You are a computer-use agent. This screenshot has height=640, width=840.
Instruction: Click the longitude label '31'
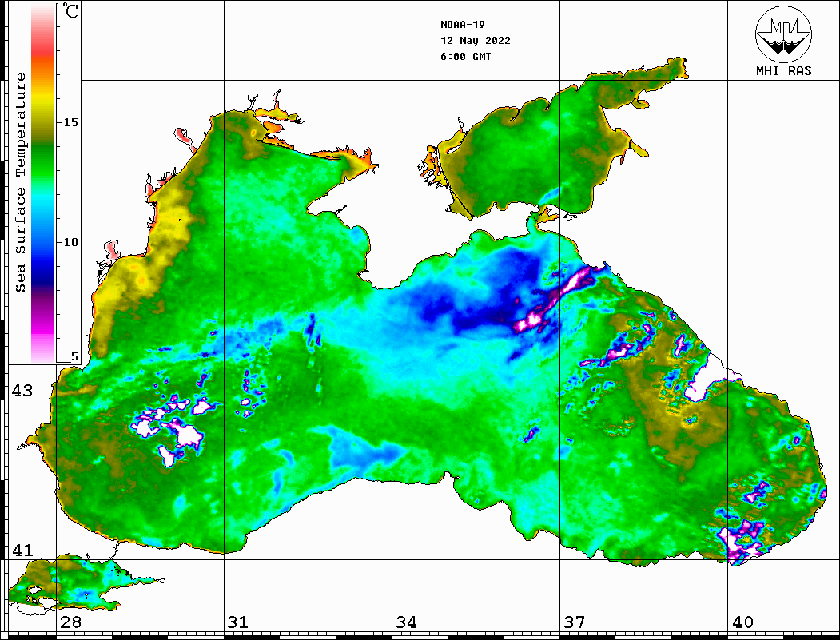[x=238, y=622]
